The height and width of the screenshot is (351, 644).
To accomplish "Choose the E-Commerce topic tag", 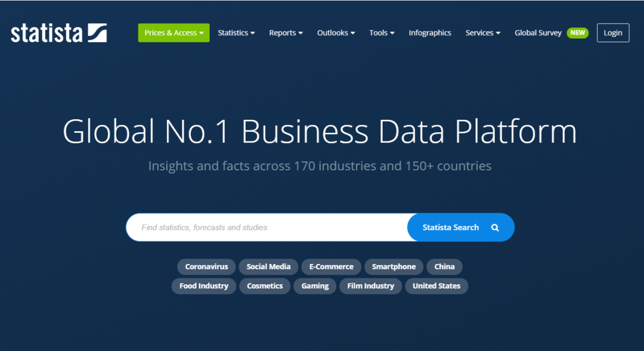I will coord(331,267).
